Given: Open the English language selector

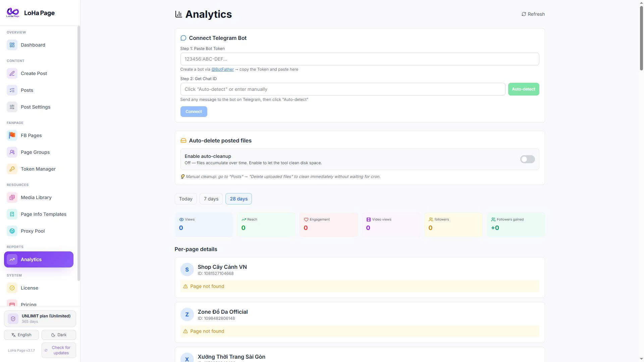Looking at the screenshot, I should point(21,335).
